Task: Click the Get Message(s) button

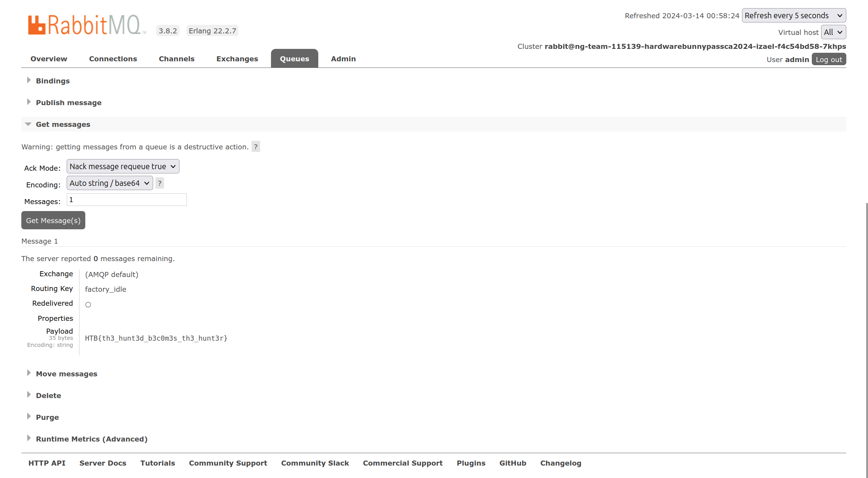Action: (53, 220)
